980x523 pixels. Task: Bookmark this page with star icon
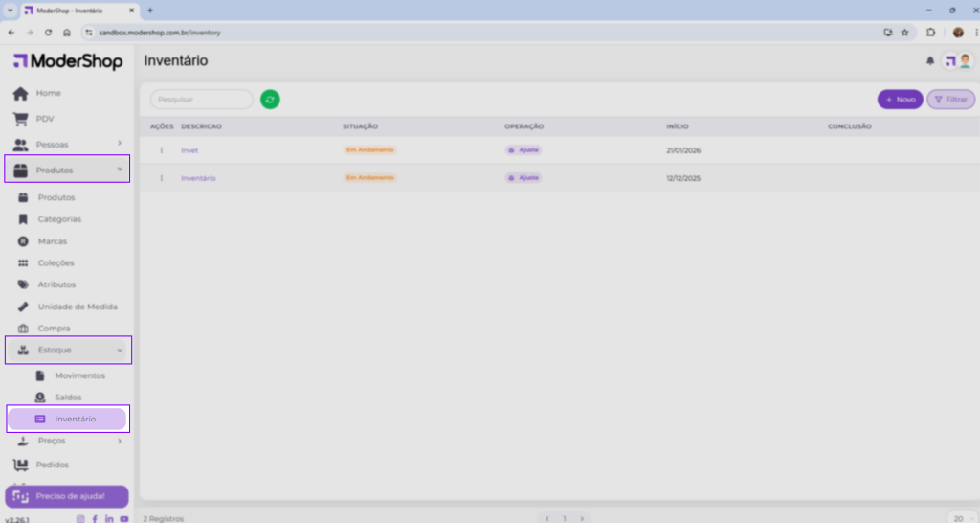click(x=904, y=32)
